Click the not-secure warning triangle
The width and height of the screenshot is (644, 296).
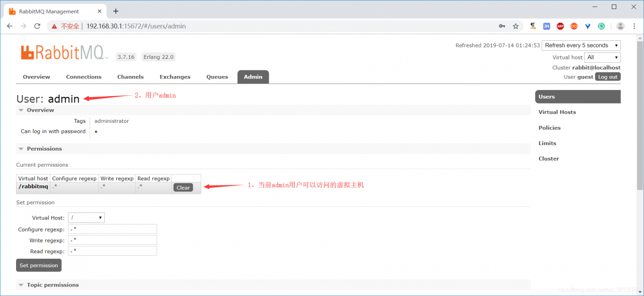click(x=54, y=26)
